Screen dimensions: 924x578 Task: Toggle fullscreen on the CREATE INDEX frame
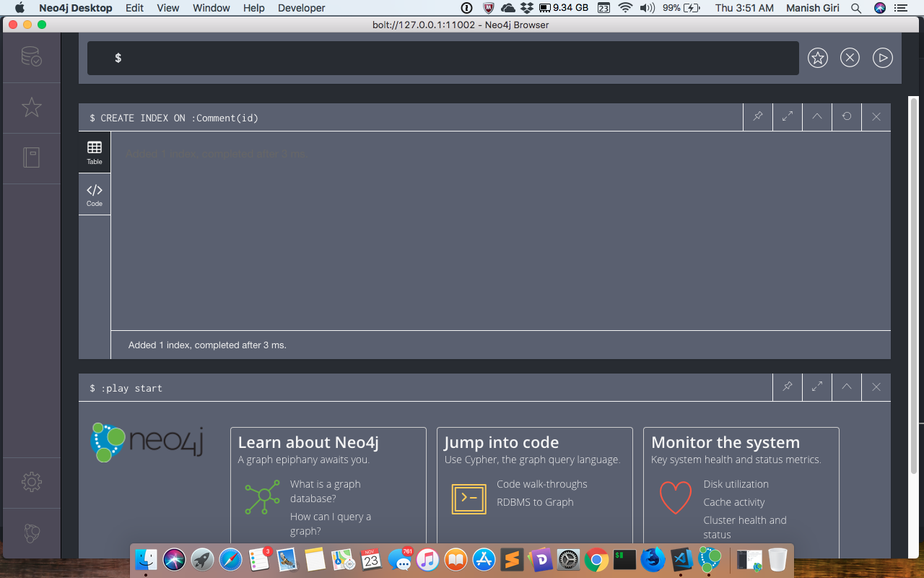click(x=787, y=116)
